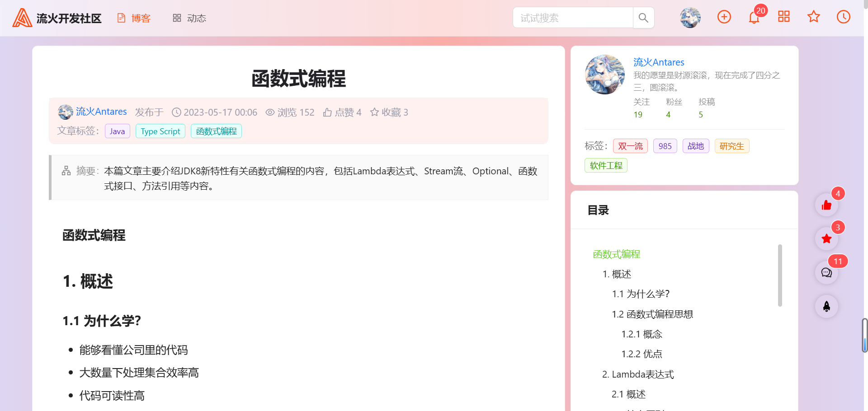Jump to 1.2.2 优点 in contents
Image resolution: width=868 pixels, height=411 pixels.
pyautogui.click(x=642, y=354)
